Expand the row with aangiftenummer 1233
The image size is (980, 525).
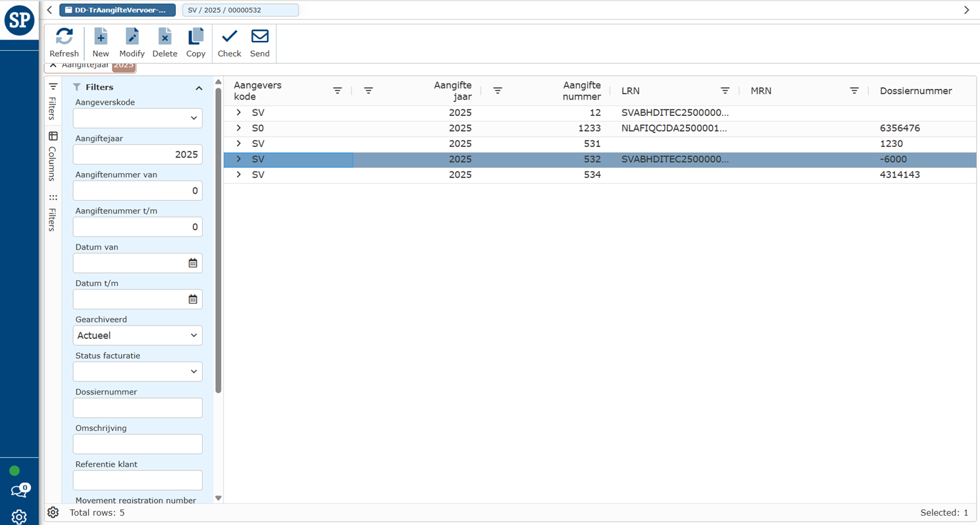(x=239, y=128)
